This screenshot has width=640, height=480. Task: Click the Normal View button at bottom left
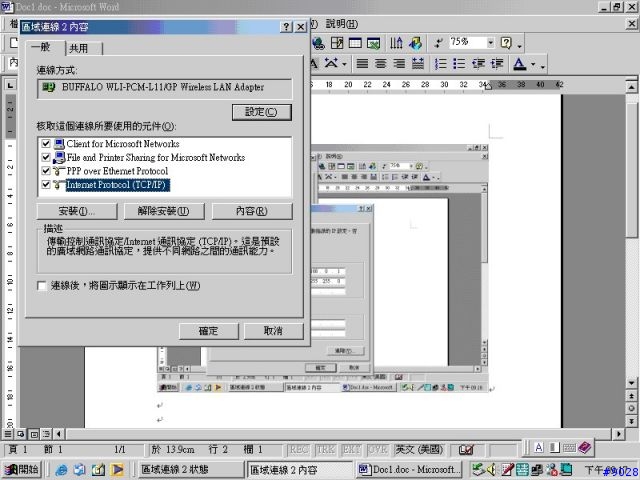(8, 434)
